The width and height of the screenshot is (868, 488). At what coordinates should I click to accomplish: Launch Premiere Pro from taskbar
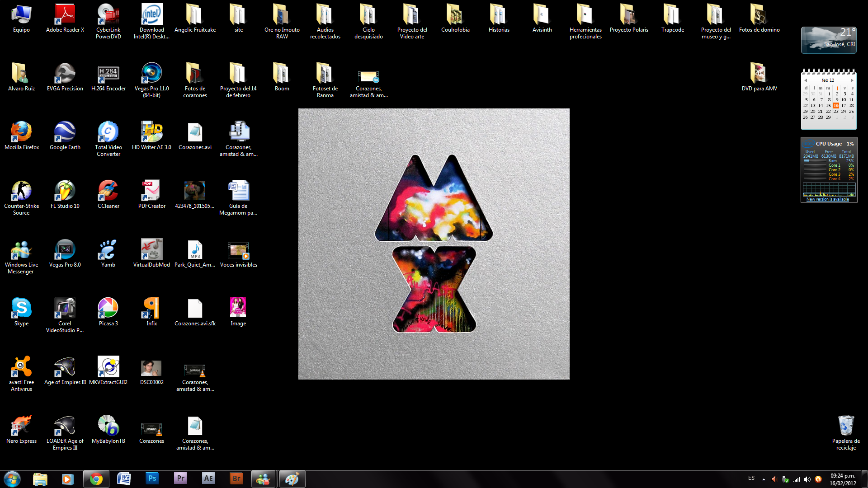[x=180, y=479]
